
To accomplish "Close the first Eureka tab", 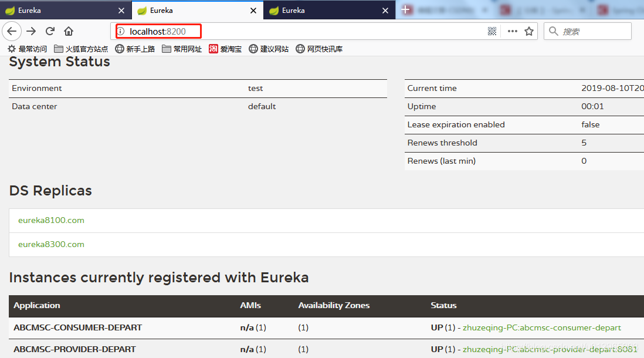I will [121, 11].
